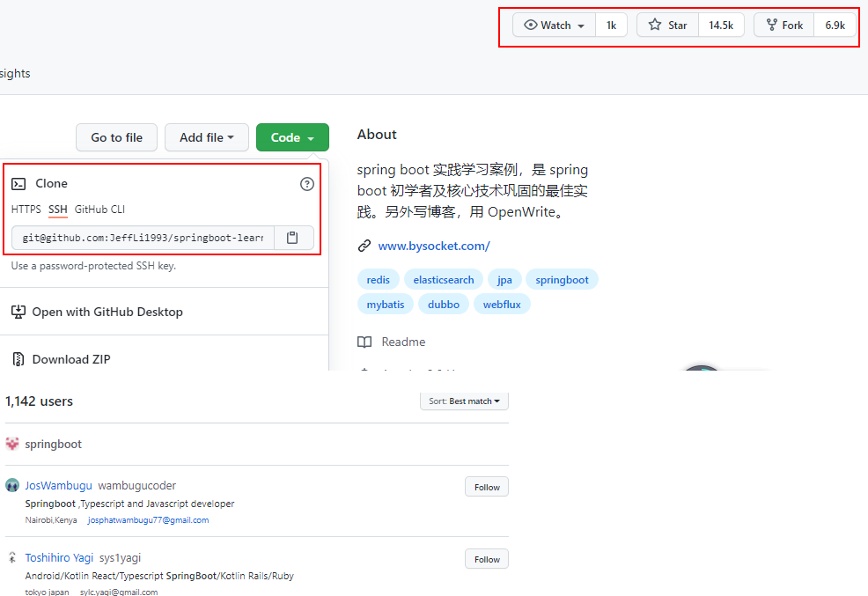Open www.bysocket.com link
This screenshot has height=596, width=868.
433,246
